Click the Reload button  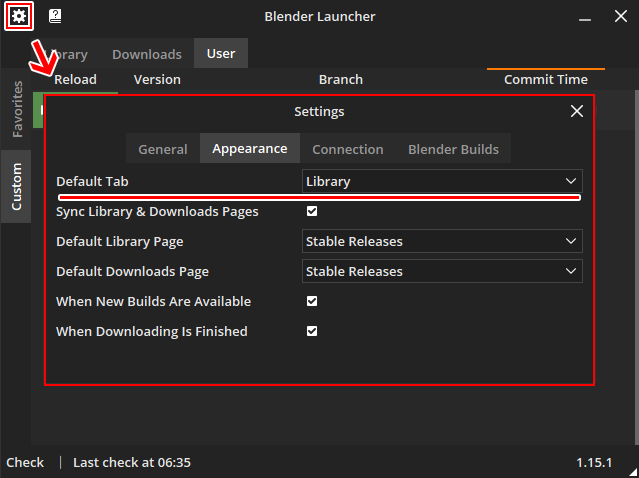75,79
